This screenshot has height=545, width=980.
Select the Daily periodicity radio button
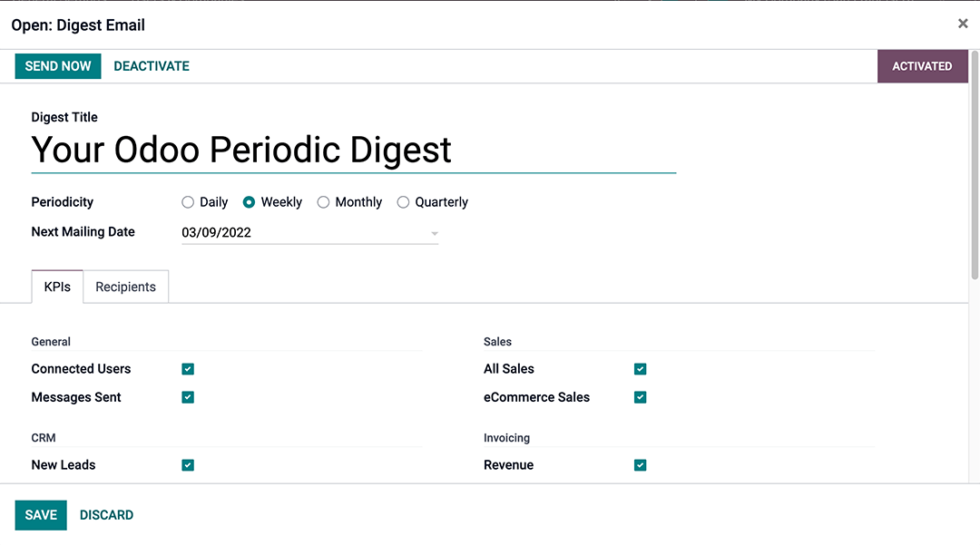click(x=188, y=202)
